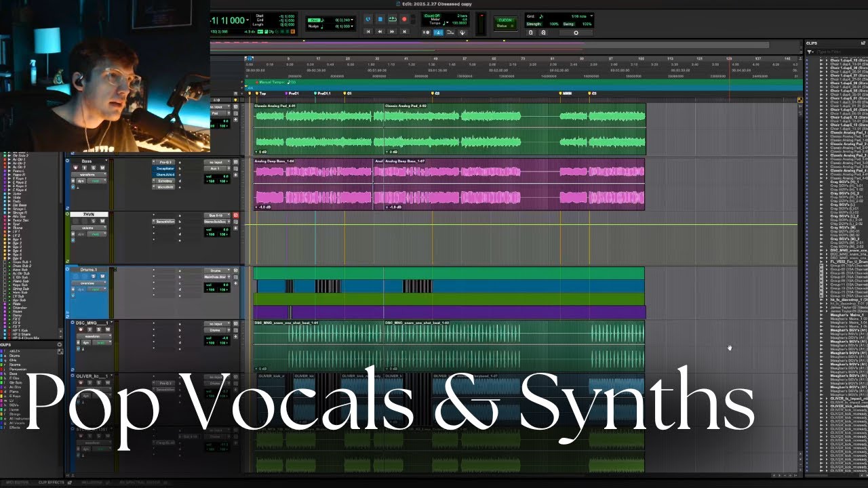Click the Groups list view icon

[60, 352]
